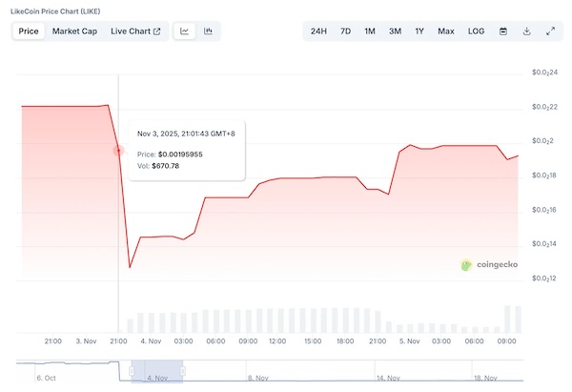Screen dimensions: 572x392
Task: Download the chart data
Action: [x=527, y=31]
